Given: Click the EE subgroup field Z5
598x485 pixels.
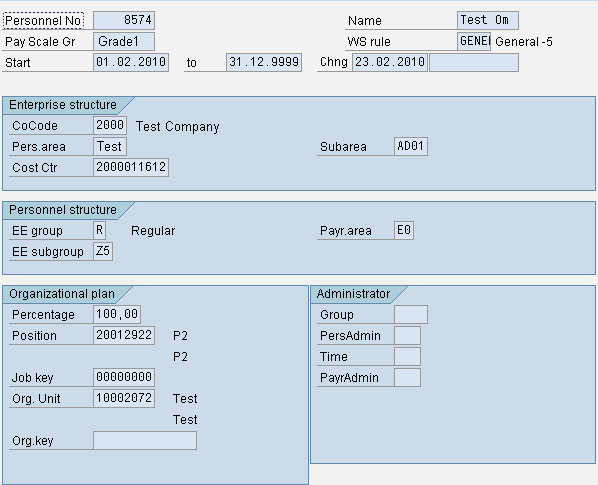Looking at the screenshot, I should click(x=103, y=251).
